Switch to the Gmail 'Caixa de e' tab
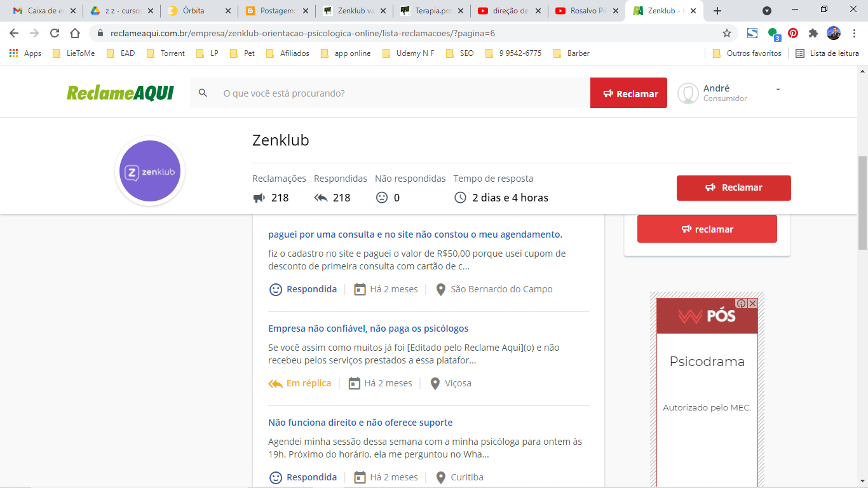Image resolution: width=868 pixels, height=488 pixels. (x=43, y=11)
